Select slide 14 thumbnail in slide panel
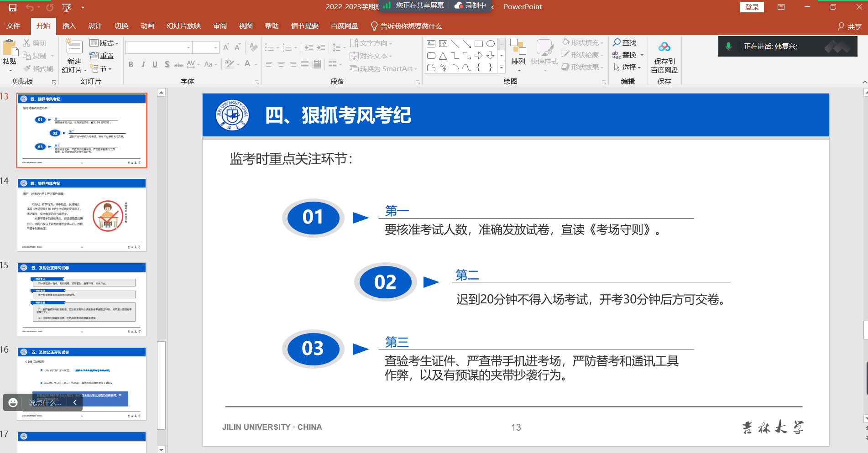 [82, 215]
